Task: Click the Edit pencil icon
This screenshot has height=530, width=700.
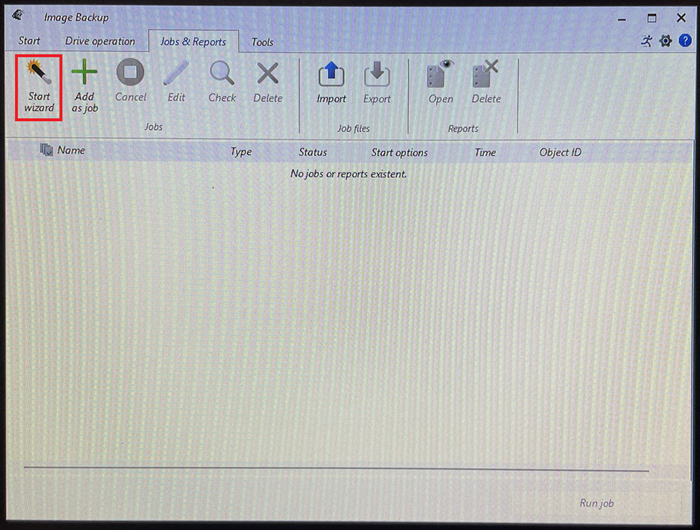Action: click(x=176, y=75)
